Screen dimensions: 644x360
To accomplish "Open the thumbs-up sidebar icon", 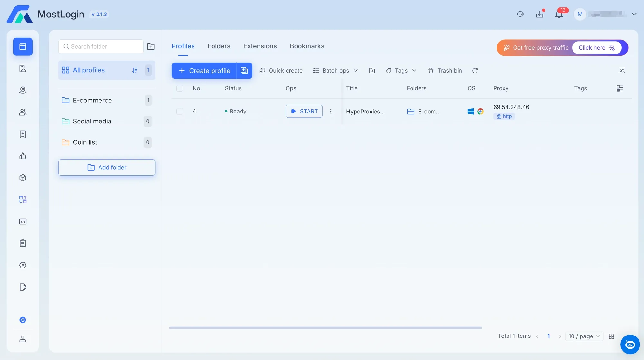I will pos(23,156).
